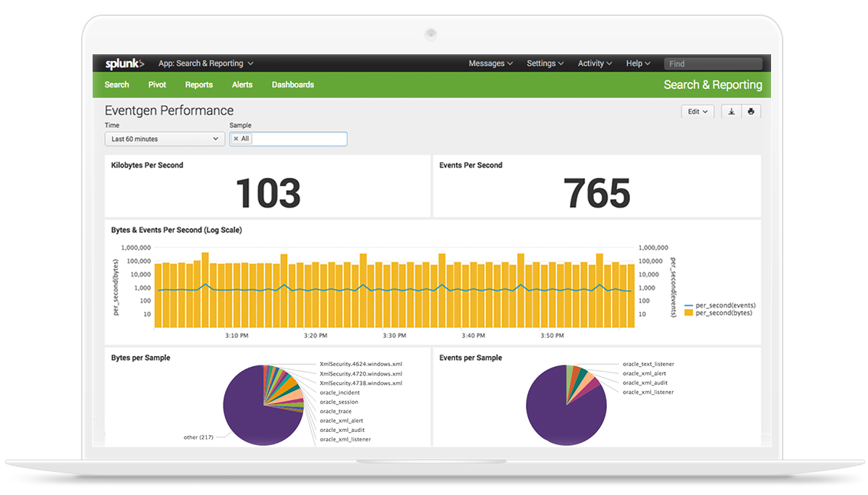
Task: Remove the "All" sample filter using its x icon
Action: point(237,138)
